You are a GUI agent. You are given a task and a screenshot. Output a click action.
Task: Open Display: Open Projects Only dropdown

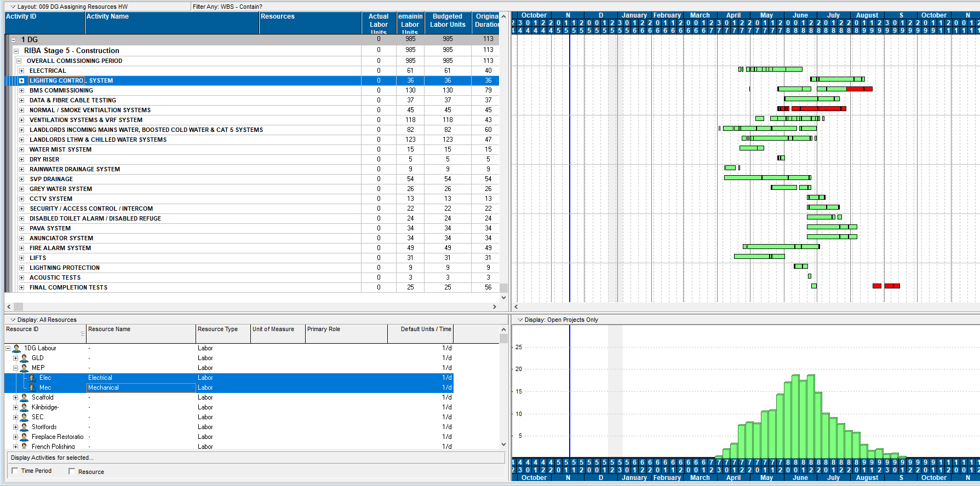click(x=520, y=320)
